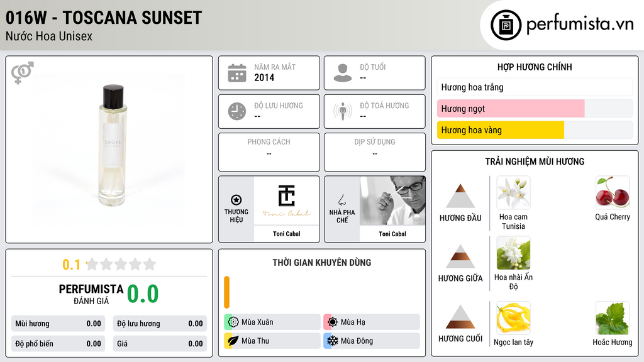Screen dimensions: 644x362
Task: Click the unisex gender symbol icon
Action: [22, 73]
